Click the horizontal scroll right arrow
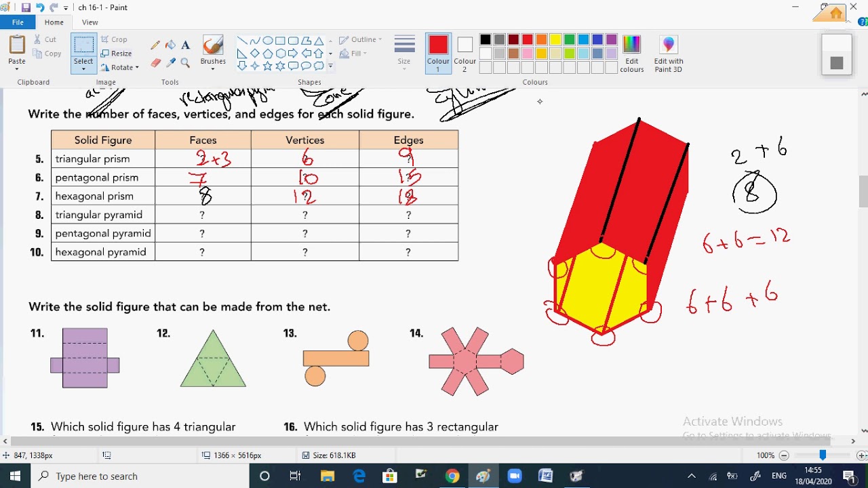Image resolution: width=868 pixels, height=488 pixels. pyautogui.click(x=853, y=441)
